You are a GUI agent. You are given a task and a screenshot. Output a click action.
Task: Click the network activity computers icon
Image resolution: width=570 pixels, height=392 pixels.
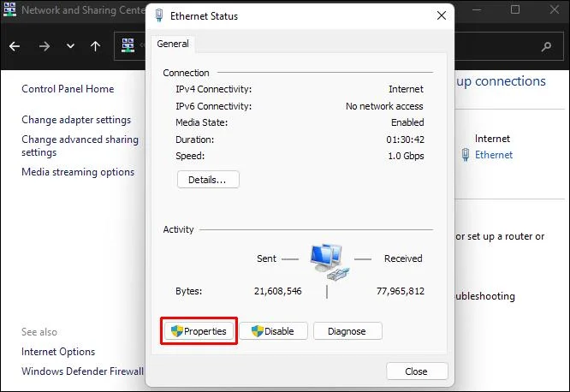pos(329,262)
